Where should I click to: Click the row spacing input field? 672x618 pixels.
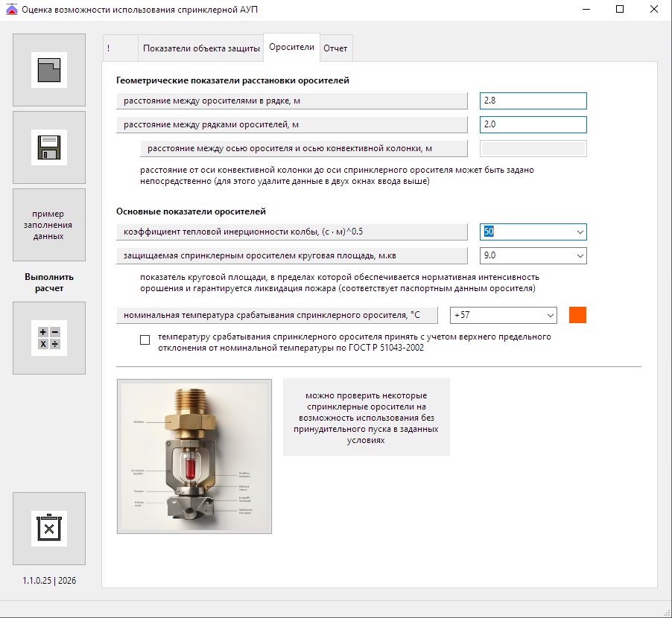(x=533, y=125)
